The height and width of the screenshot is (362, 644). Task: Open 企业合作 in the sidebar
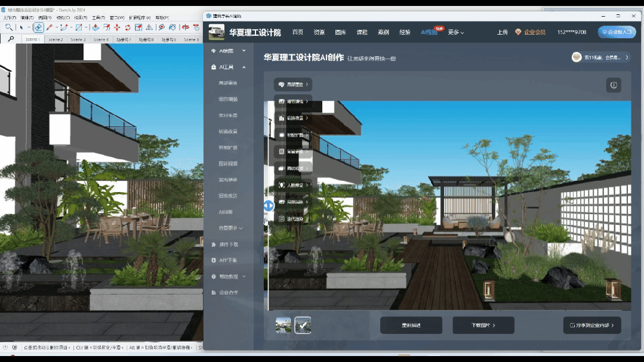[x=229, y=293]
